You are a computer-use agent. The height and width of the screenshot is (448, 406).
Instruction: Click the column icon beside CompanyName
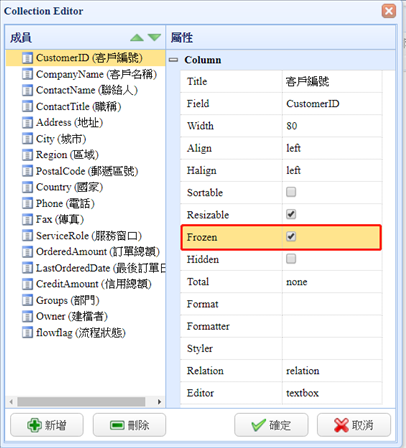click(27, 74)
